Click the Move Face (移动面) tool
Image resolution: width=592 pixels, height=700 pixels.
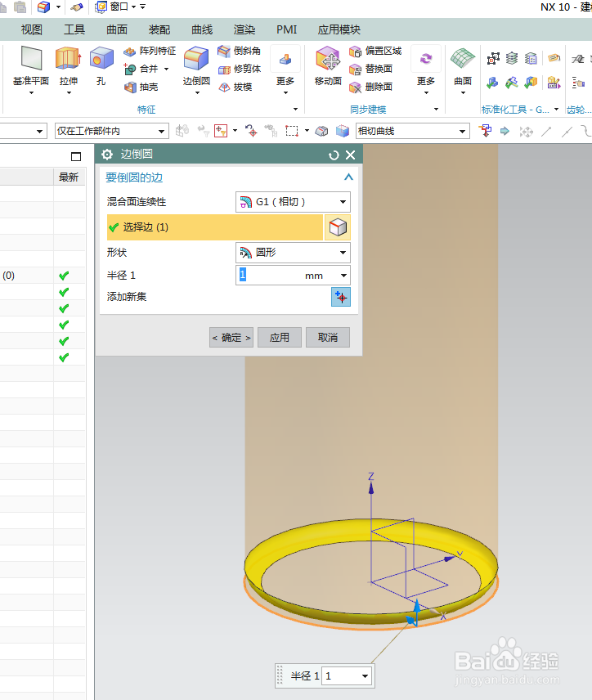click(328, 66)
